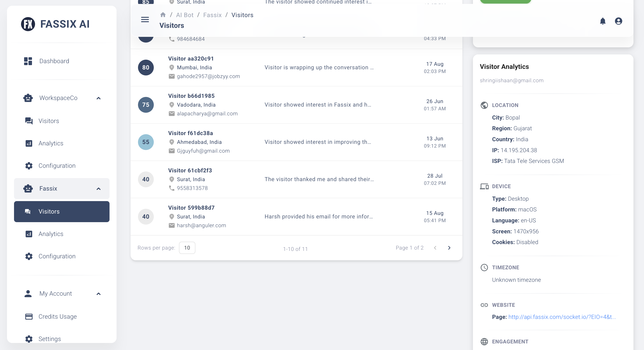The height and width of the screenshot is (350, 644).
Task: Click the email icon next to harsh@anguler.com
Action: [171, 225]
